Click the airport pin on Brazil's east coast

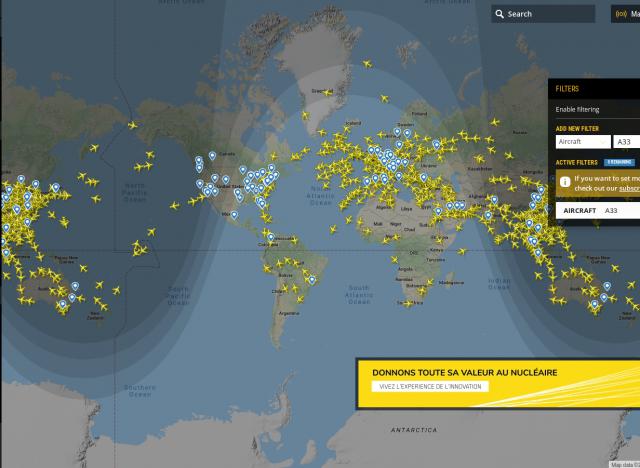coord(313,279)
